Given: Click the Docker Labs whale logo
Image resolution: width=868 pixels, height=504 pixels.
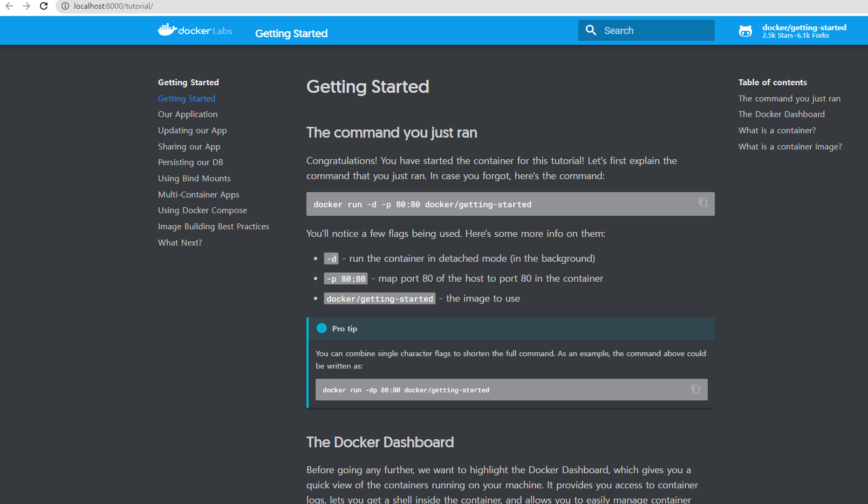Looking at the screenshot, I should (x=195, y=30).
